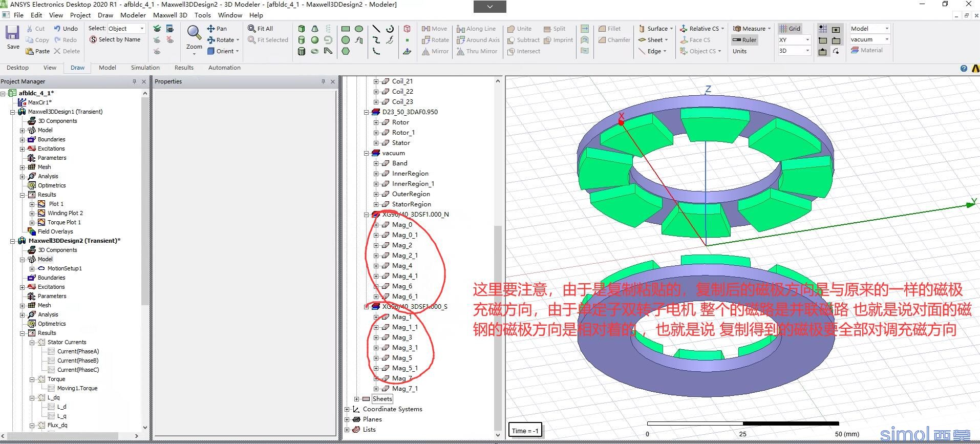Pin the Project Manager panel
The image size is (980, 444).
(x=134, y=81)
